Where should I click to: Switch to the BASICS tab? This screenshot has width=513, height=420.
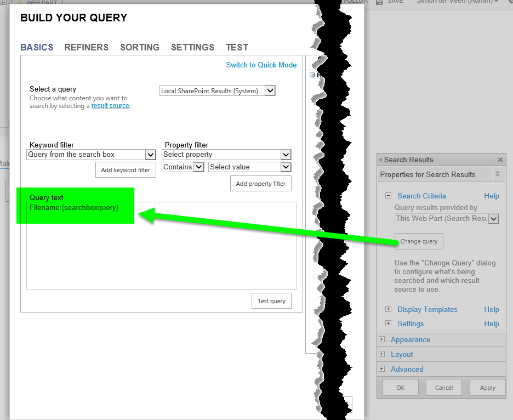pos(37,48)
